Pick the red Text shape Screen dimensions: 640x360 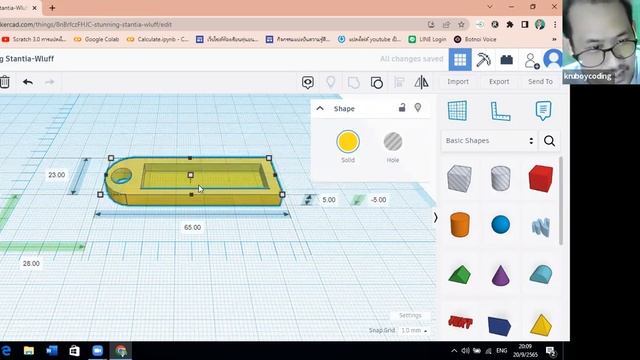click(x=460, y=322)
